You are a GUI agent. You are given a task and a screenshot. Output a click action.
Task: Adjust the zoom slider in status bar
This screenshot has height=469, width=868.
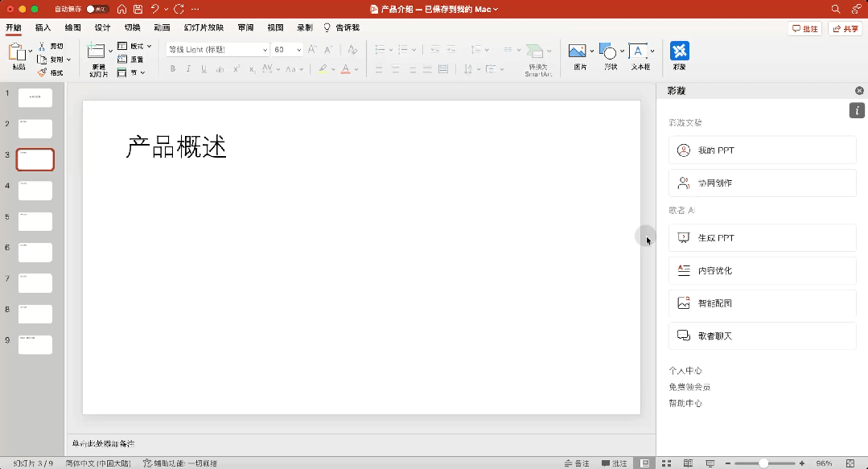[x=764, y=463]
